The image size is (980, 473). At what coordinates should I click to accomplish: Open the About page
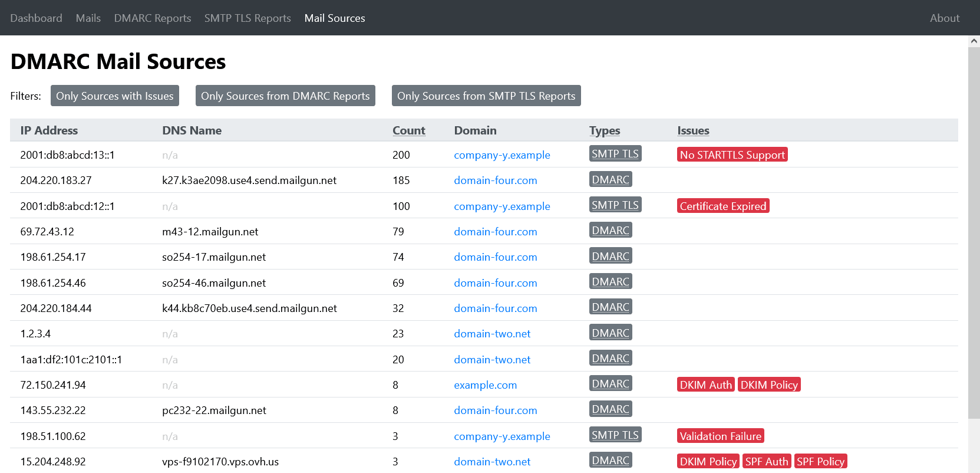click(x=944, y=18)
